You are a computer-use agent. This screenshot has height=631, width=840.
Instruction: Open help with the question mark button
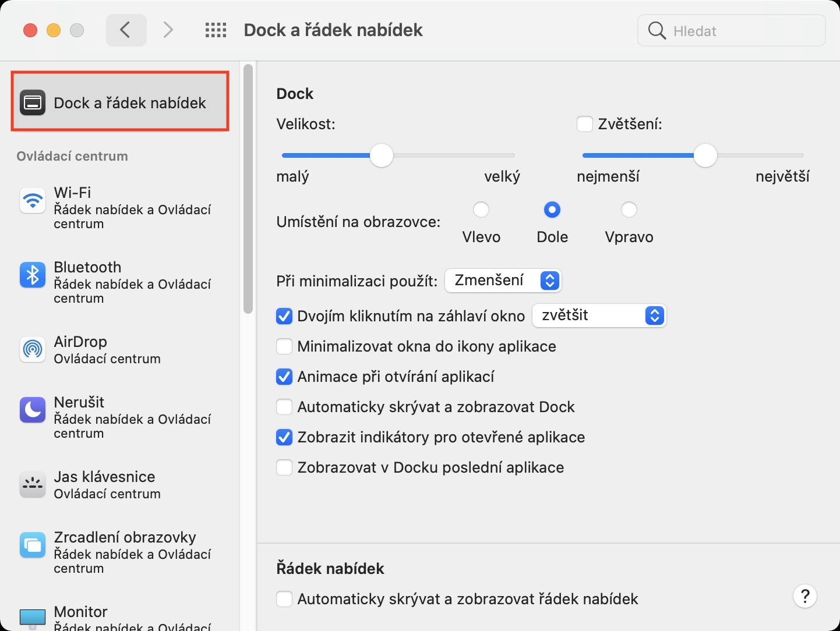coord(805,596)
